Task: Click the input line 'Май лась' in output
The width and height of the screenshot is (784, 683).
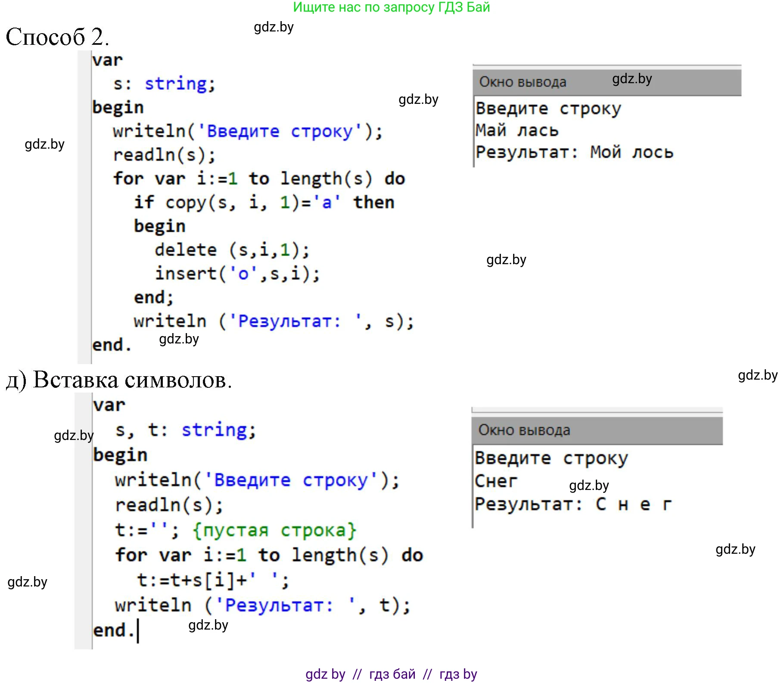Action: pyautogui.click(x=517, y=131)
